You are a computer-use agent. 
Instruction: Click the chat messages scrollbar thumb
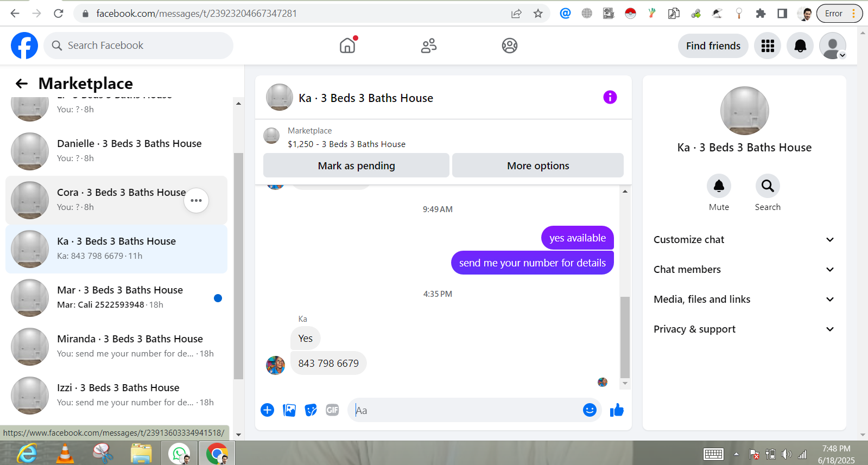tap(625, 337)
